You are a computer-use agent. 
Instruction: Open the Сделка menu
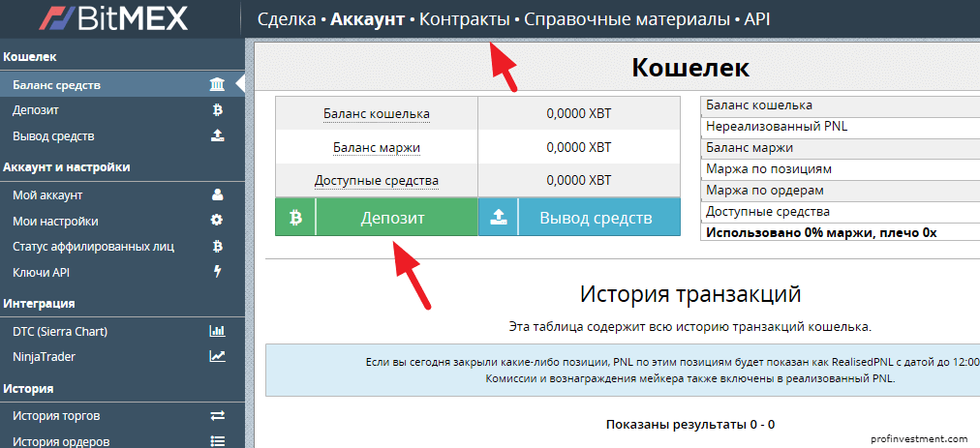287,19
